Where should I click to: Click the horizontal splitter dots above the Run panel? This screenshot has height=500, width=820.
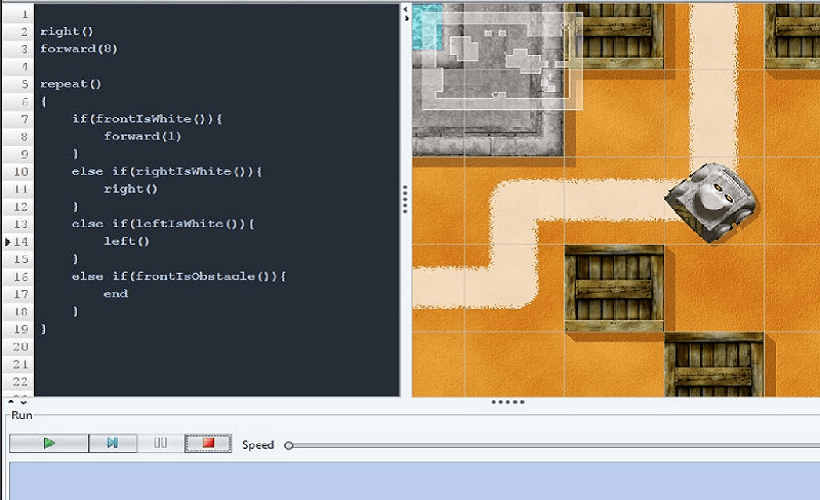tap(510, 402)
